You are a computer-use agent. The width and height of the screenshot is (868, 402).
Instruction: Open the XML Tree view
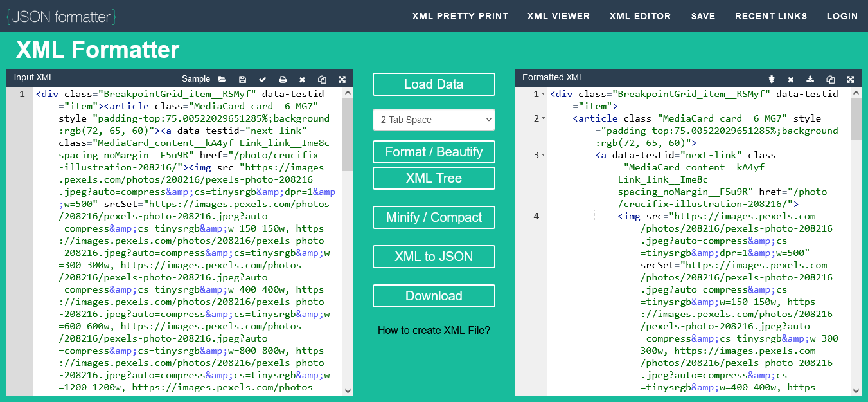point(434,178)
